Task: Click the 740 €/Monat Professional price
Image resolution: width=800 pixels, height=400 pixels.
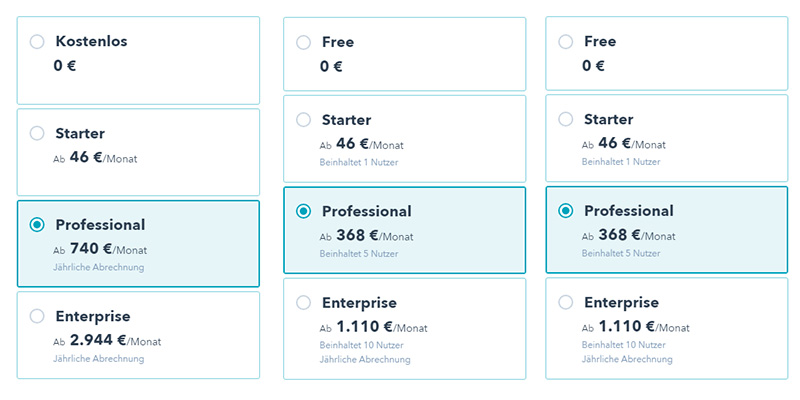Action: pos(108,249)
